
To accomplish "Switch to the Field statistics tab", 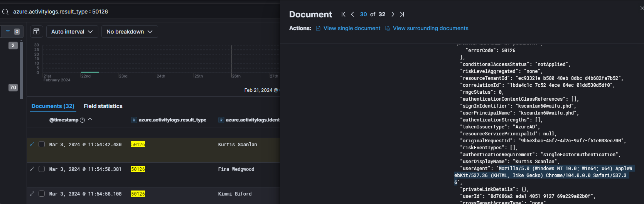I will tap(103, 106).
